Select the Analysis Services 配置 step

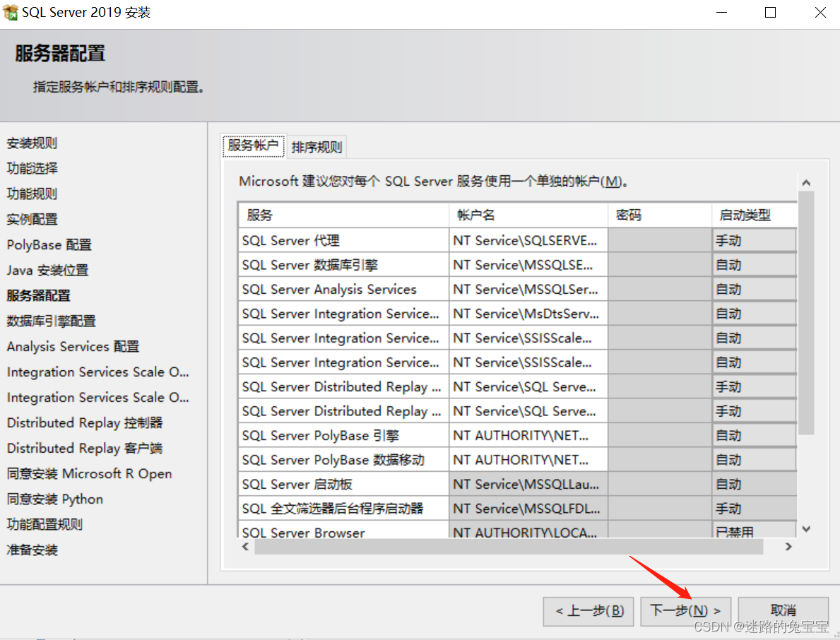point(73,347)
